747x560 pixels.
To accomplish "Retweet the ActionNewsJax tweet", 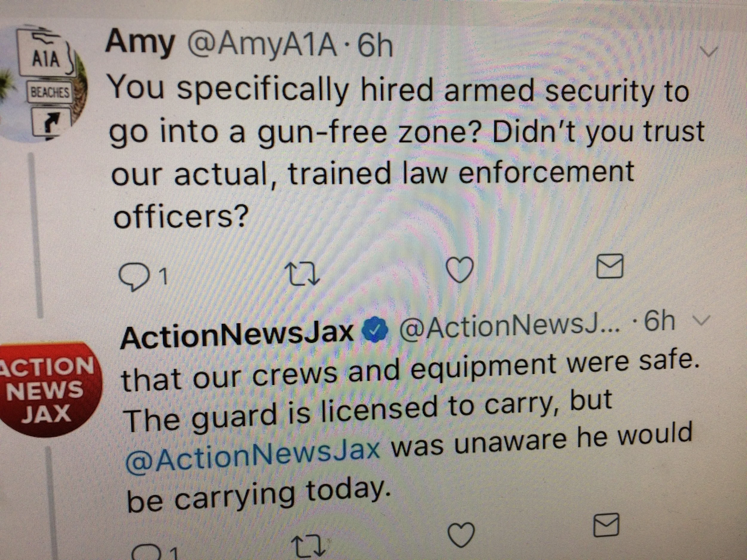I will point(309,546).
